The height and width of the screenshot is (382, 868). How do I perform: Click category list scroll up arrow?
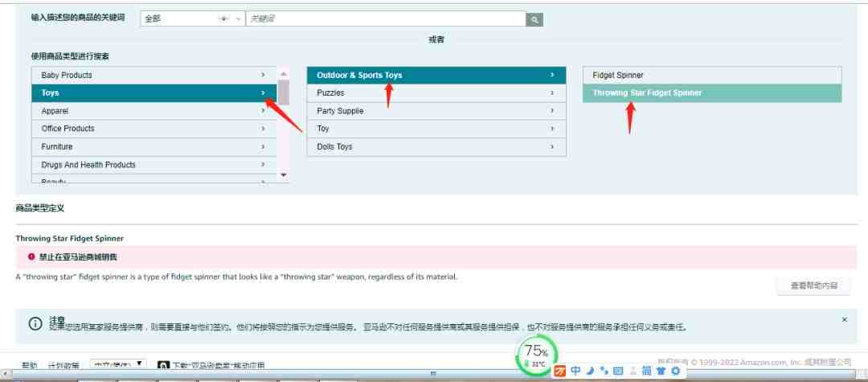(x=284, y=73)
